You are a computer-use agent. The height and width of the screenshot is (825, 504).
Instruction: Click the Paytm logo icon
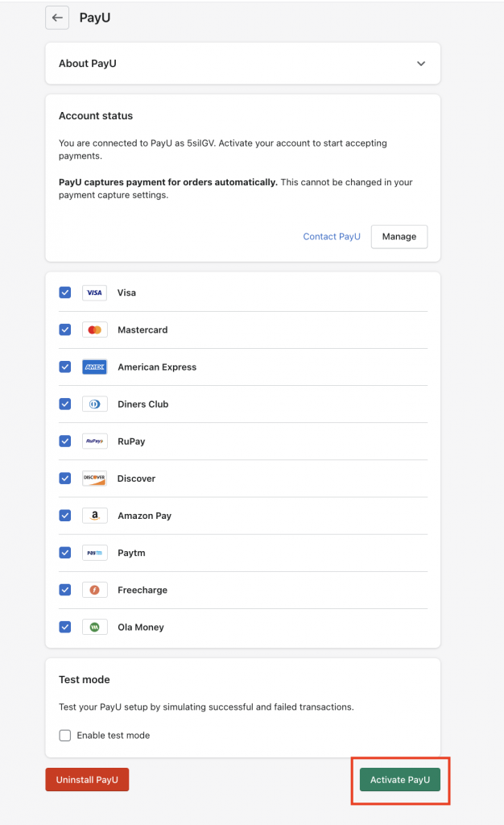94,553
